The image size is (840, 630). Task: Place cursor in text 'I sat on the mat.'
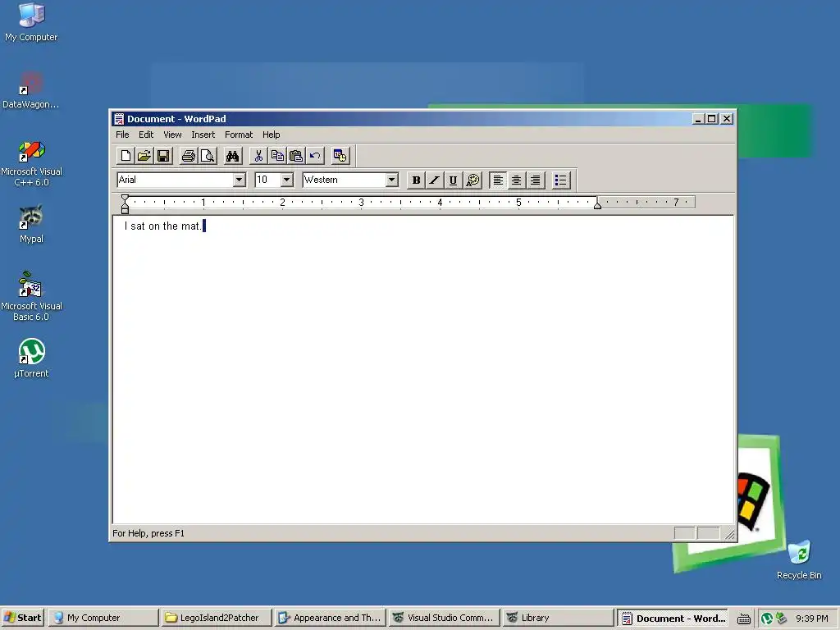click(x=163, y=226)
